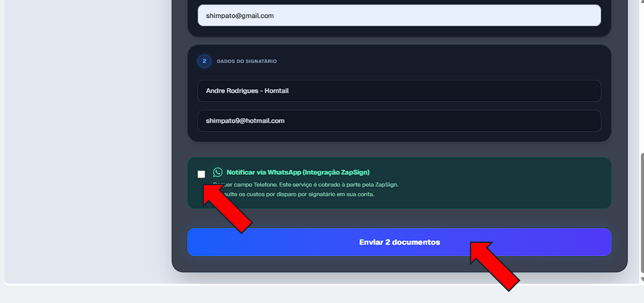Viewport: 644px width, 303px height.
Task: Focus the shimpato@gmail.com email field
Action: (x=399, y=16)
